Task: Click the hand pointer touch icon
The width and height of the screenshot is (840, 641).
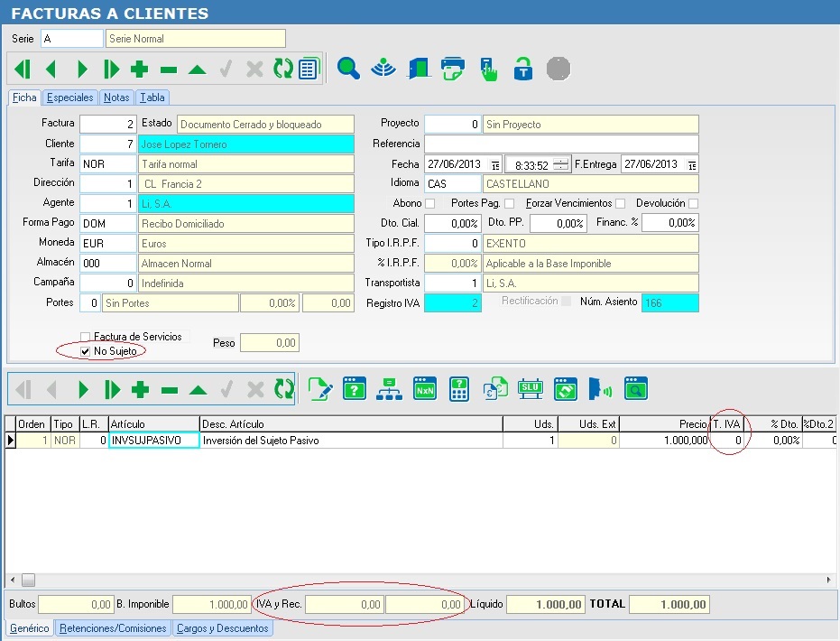Action: pos(489,70)
